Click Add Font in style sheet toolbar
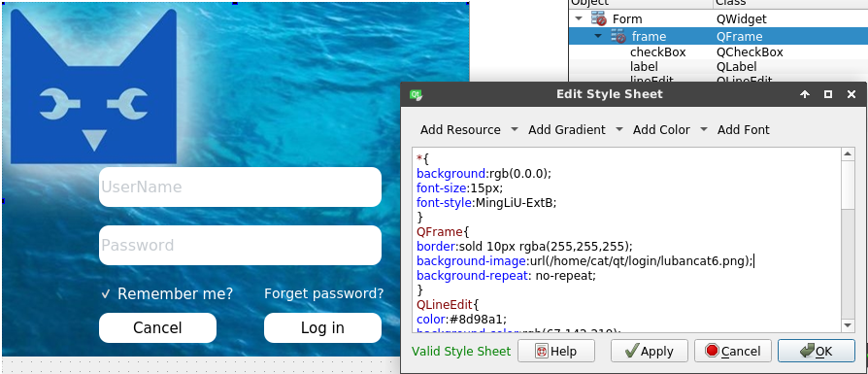Screen dimensions: 868x374 (744, 129)
